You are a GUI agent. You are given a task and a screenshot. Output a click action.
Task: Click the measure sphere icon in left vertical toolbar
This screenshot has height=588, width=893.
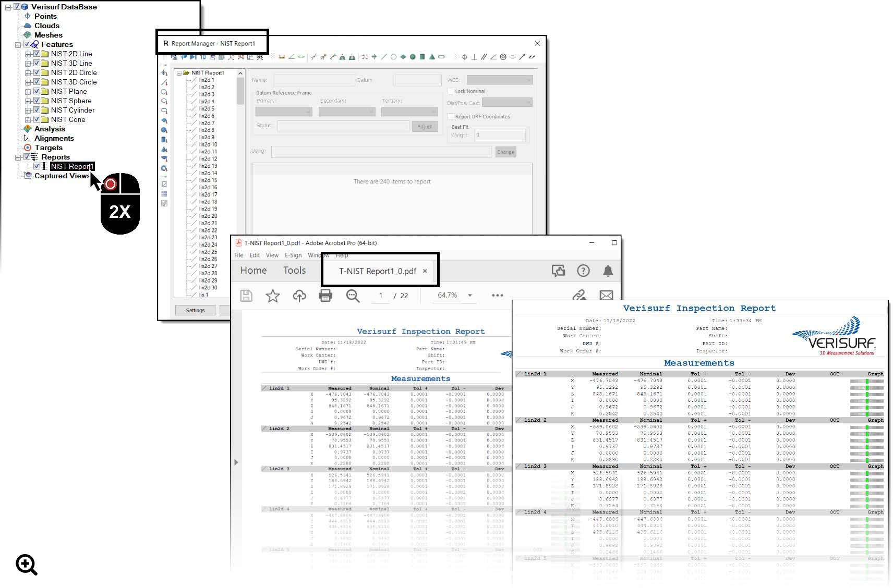click(164, 130)
